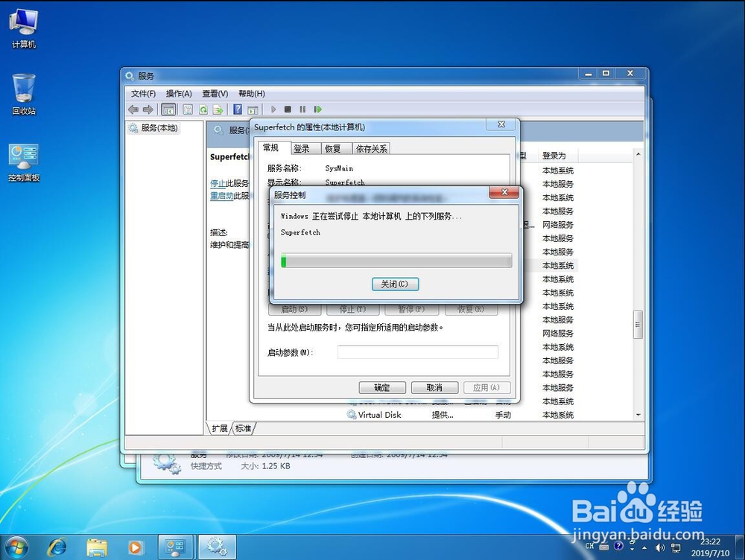Click the 启动参数 input field
The height and width of the screenshot is (560, 745).
418,352
